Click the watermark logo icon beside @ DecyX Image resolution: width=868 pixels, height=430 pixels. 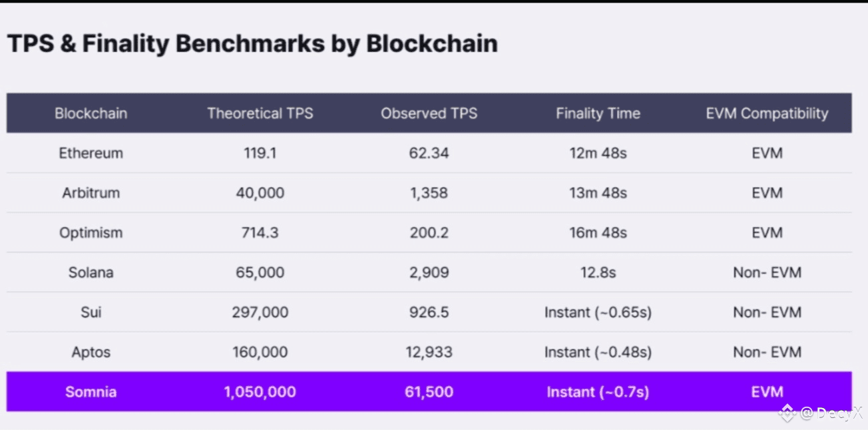point(787,413)
